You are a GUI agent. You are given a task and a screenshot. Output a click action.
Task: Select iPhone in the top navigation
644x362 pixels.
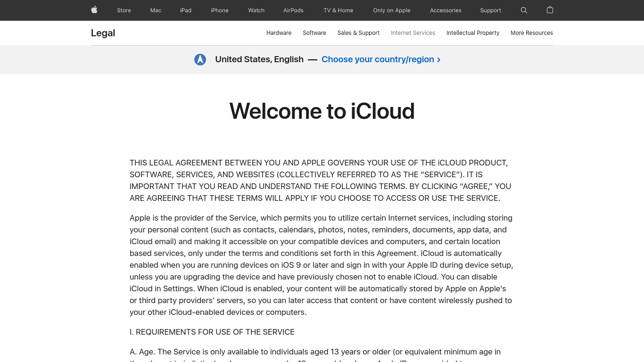tap(220, 10)
